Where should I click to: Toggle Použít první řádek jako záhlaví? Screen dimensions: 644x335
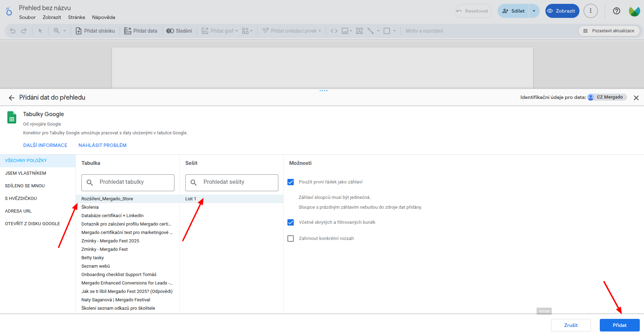pos(291,182)
